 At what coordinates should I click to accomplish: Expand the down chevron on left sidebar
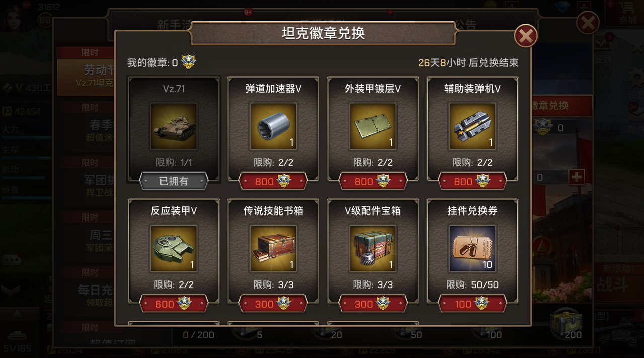[x=11, y=290]
